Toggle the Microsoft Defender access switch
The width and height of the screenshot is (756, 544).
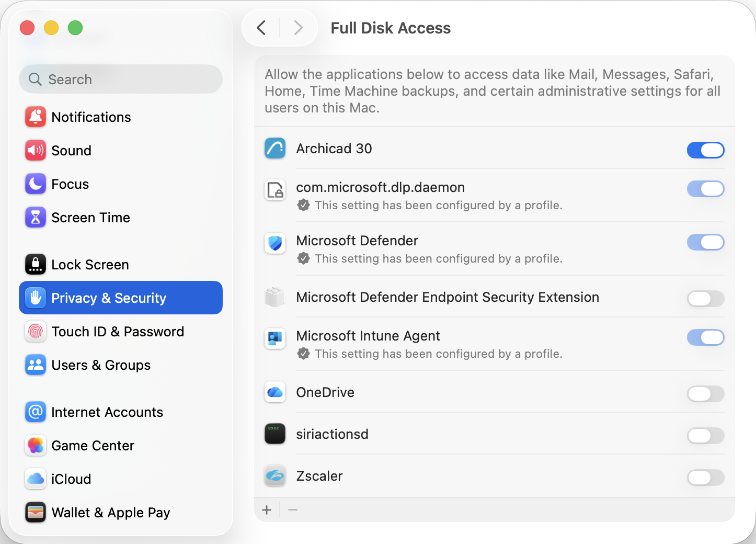(x=706, y=242)
